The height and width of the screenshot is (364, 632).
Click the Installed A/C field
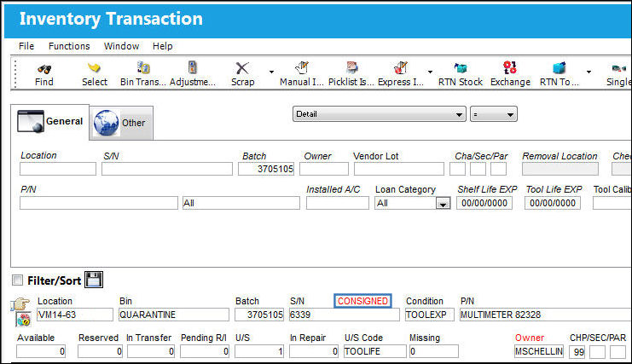point(338,204)
